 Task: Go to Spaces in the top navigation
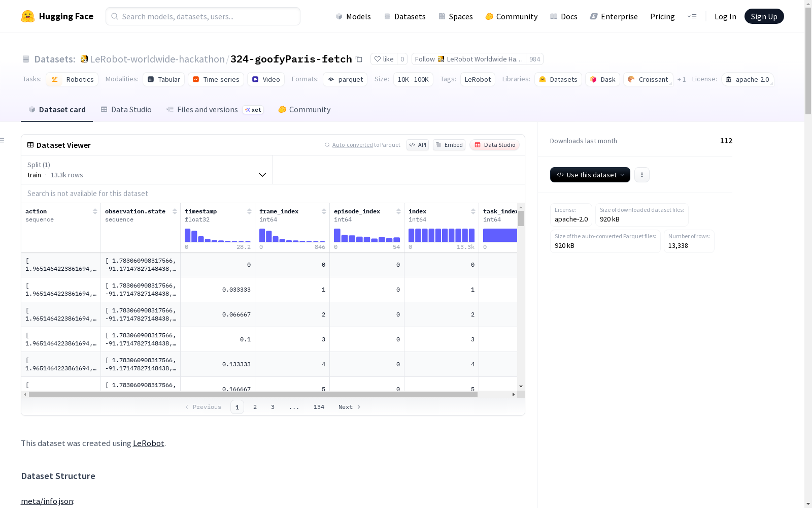click(x=456, y=16)
